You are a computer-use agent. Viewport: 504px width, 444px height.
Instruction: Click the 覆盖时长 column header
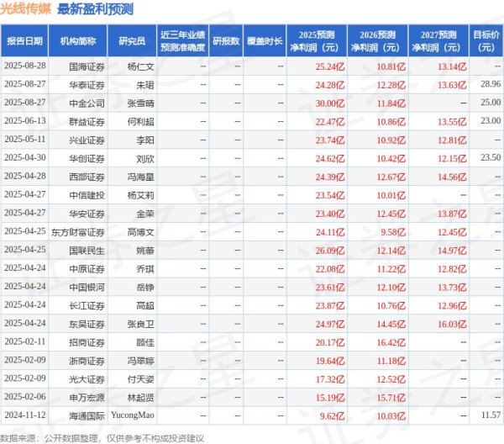[265, 41]
